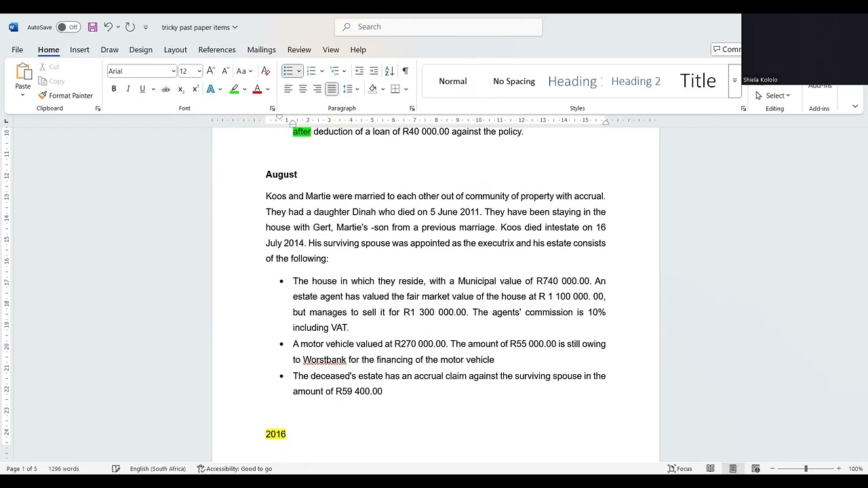The image size is (868, 488).
Task: Show paragraph marks pilcrow icon
Action: pyautogui.click(x=405, y=71)
